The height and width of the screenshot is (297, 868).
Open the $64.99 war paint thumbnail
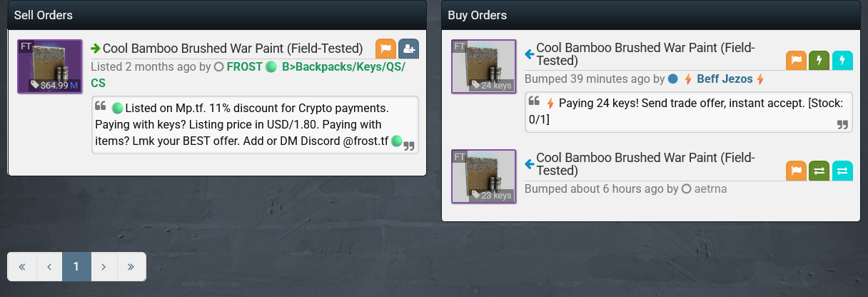50,66
